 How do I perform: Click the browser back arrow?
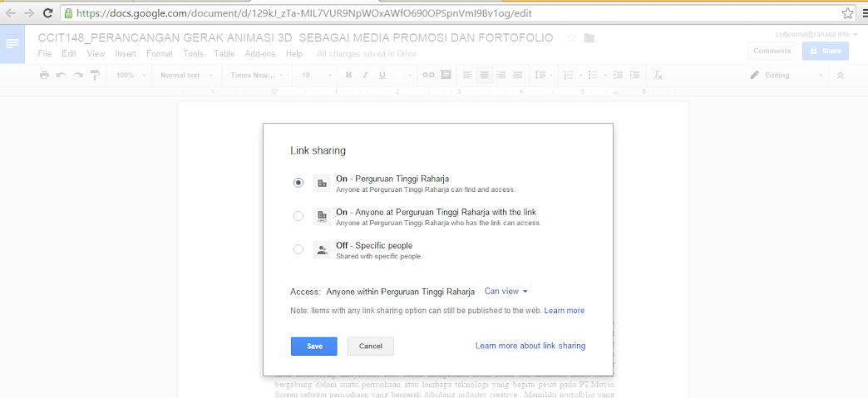[x=11, y=12]
